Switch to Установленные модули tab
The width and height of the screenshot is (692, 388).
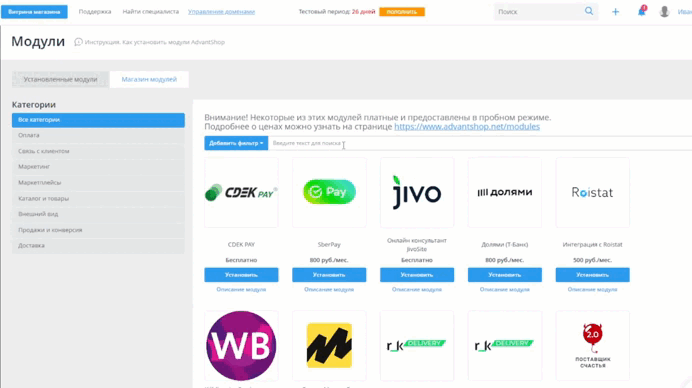[60, 79]
